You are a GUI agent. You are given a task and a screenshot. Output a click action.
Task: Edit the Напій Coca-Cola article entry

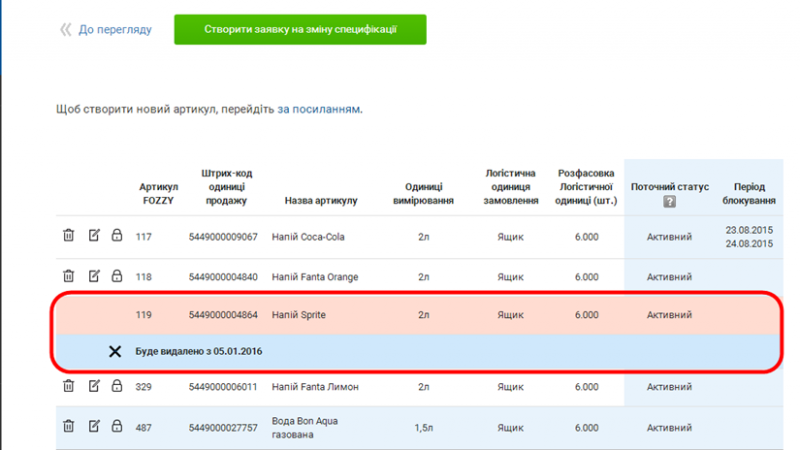click(94, 236)
